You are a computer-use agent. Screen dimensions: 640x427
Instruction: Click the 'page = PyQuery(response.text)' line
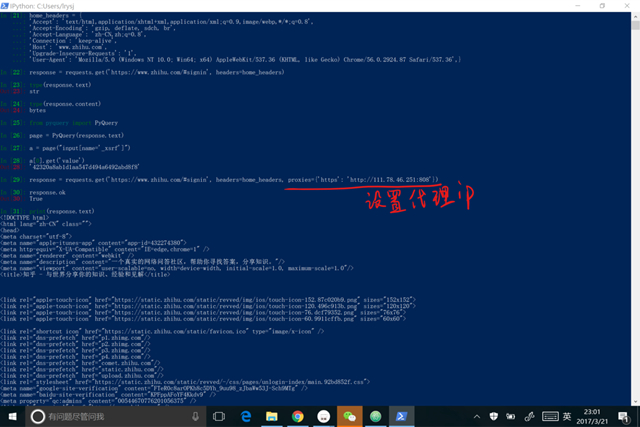(x=76, y=136)
